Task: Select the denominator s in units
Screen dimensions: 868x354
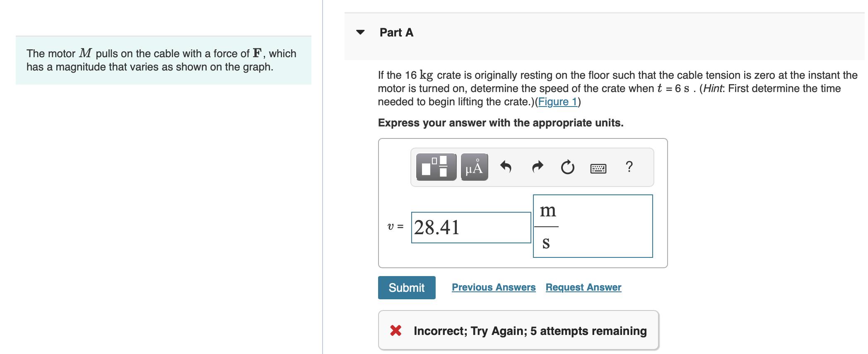Action: click(546, 242)
